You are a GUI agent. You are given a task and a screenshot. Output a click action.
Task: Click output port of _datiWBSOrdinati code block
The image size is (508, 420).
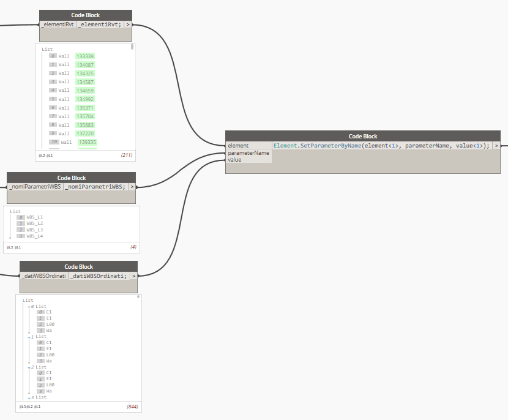(x=133, y=276)
